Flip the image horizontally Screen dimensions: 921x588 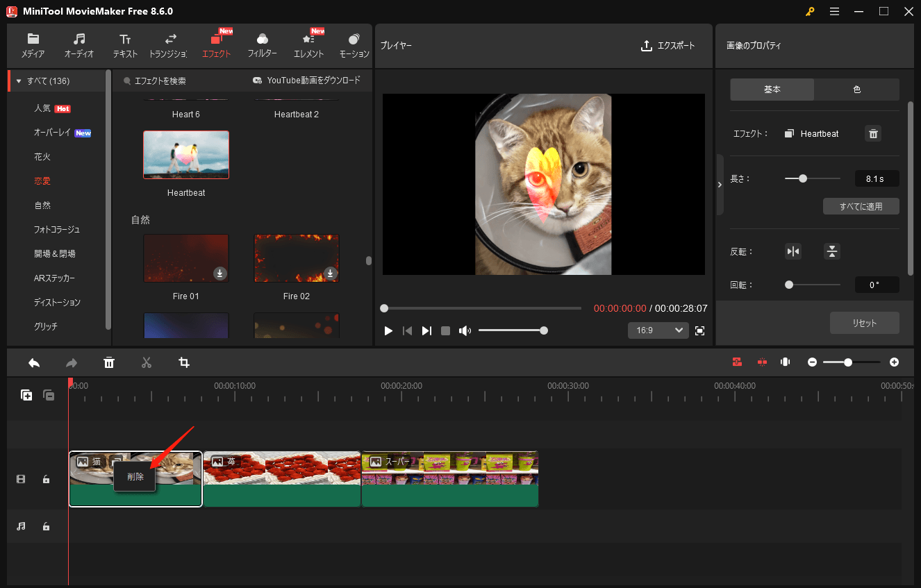coord(793,251)
